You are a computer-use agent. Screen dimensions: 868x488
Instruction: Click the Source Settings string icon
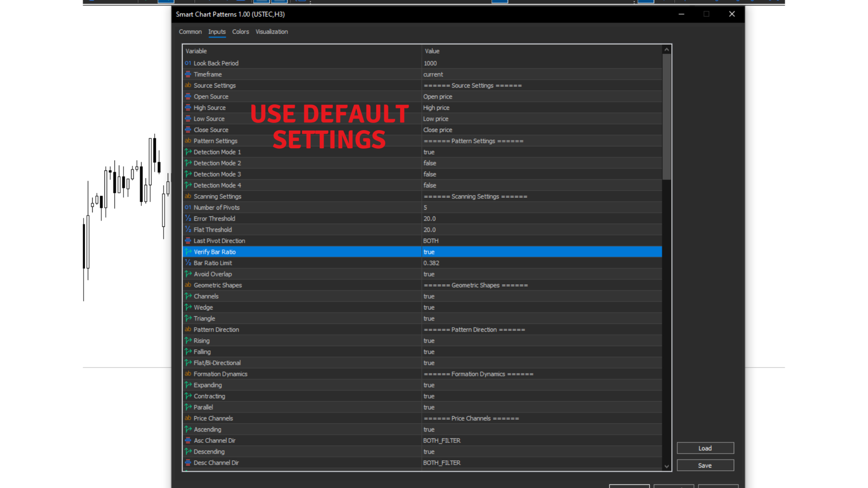188,85
